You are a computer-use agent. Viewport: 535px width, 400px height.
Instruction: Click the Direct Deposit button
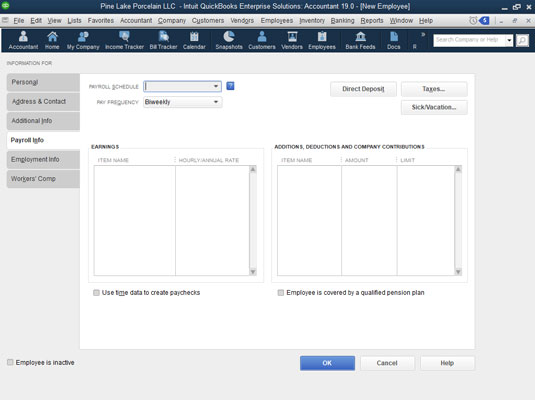[x=363, y=89]
